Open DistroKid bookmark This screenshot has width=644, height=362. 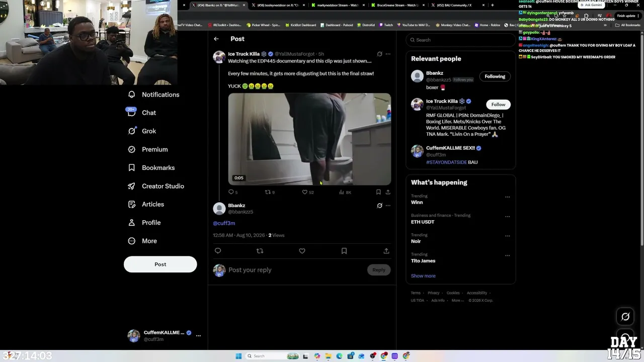click(366, 25)
